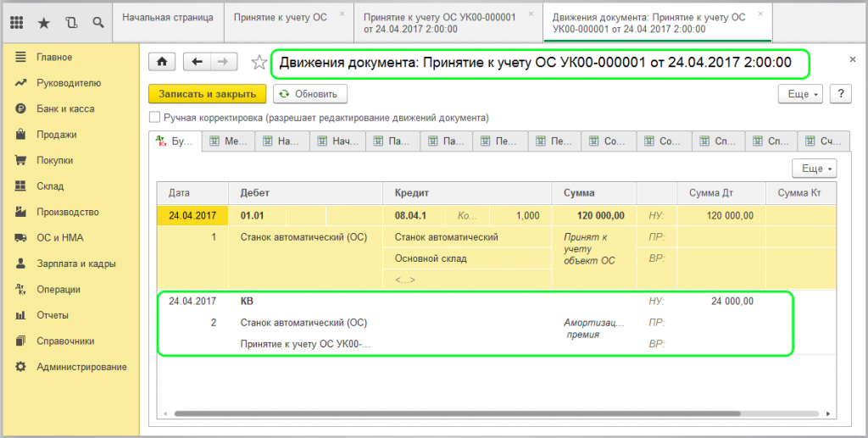Open the help question mark button
Screen dimensions: 868x438
pos(840,94)
